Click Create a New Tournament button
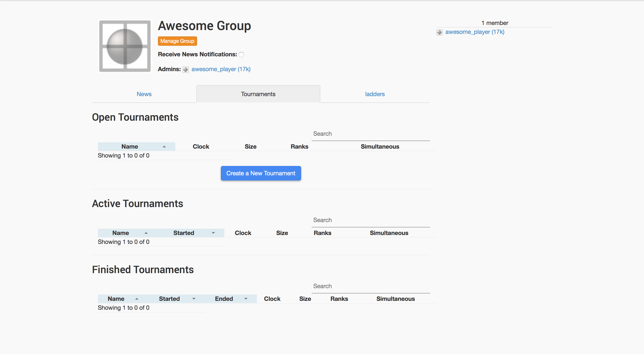Screen dimensions: 644x354 tap(261, 173)
